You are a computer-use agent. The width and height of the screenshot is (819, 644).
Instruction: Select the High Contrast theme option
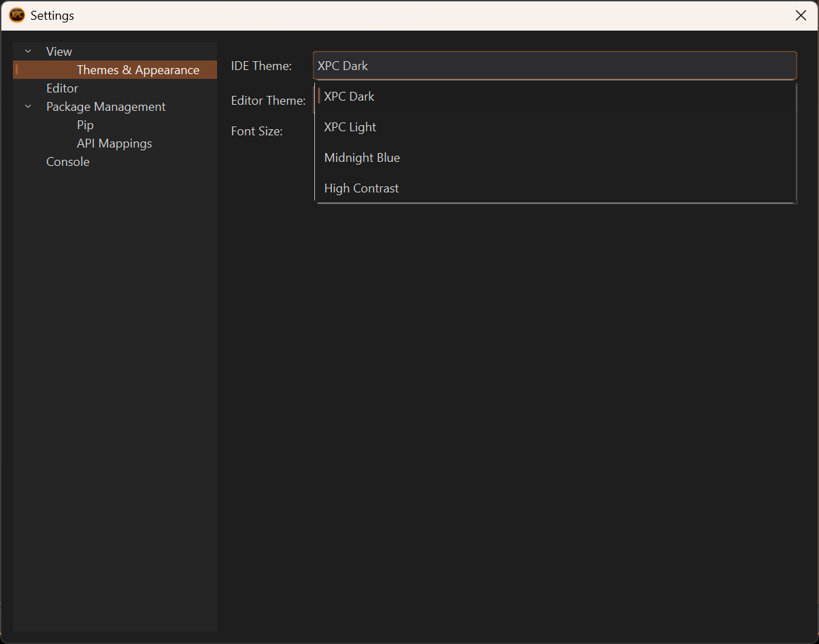click(361, 188)
